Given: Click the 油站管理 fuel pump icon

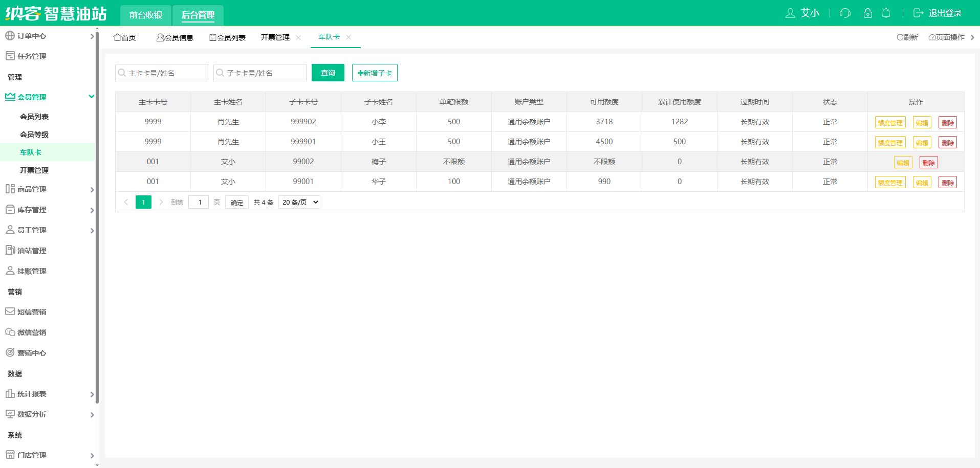Looking at the screenshot, I should pyautogui.click(x=10, y=250).
